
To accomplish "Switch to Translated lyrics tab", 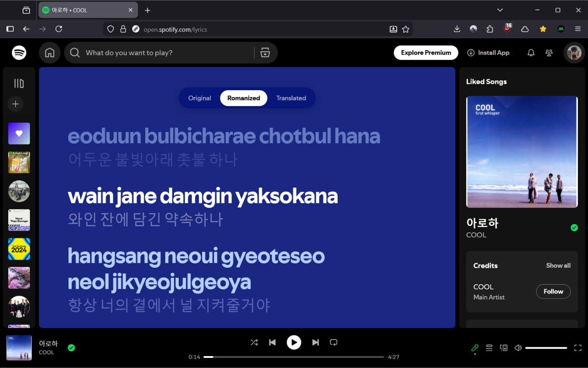I will point(291,98).
